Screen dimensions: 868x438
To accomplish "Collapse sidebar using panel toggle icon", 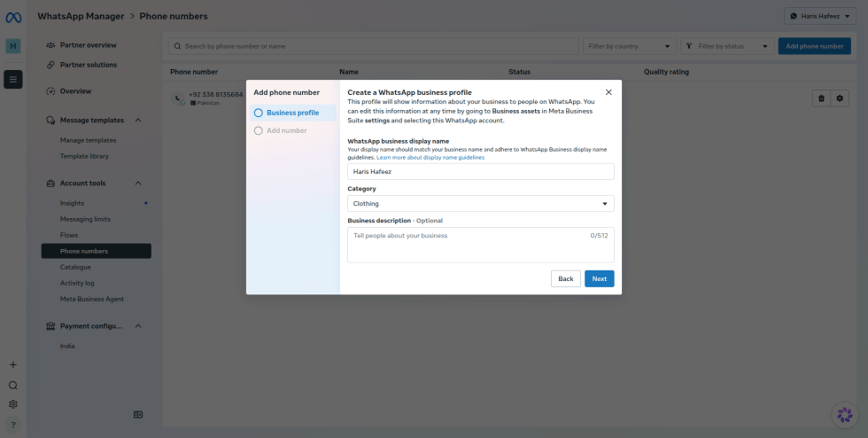I will pyautogui.click(x=138, y=415).
